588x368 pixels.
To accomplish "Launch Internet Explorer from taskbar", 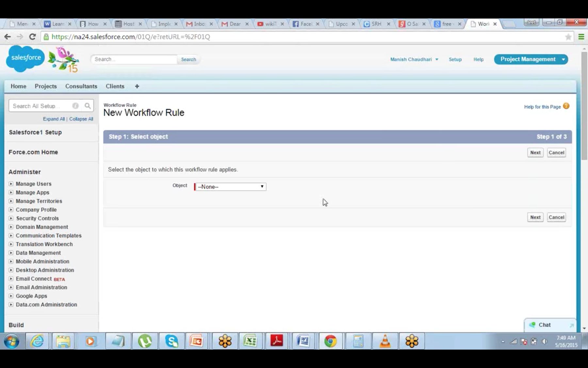I will coord(37,341).
